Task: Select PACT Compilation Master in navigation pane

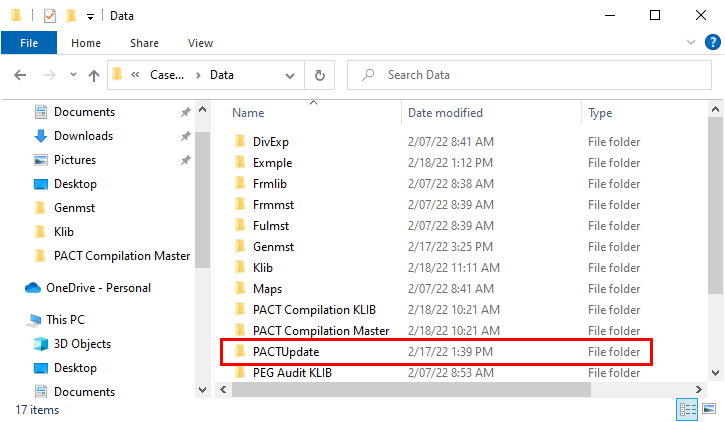Action: click(x=122, y=256)
